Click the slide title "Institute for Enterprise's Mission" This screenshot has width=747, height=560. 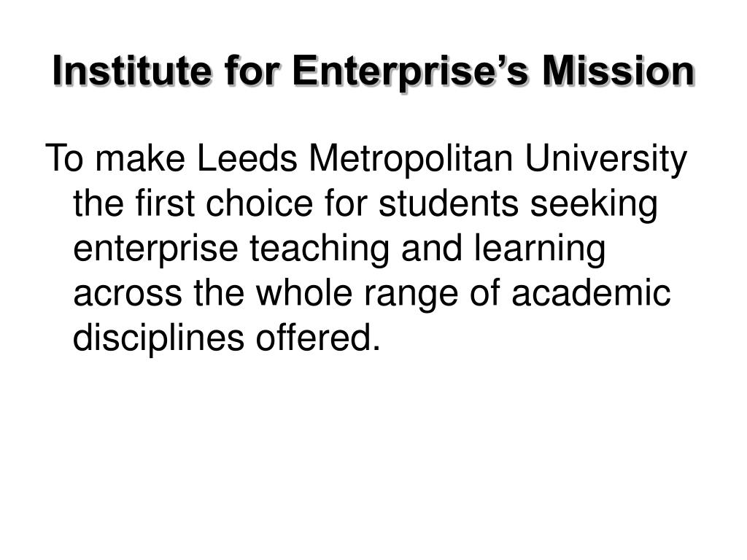(x=374, y=71)
